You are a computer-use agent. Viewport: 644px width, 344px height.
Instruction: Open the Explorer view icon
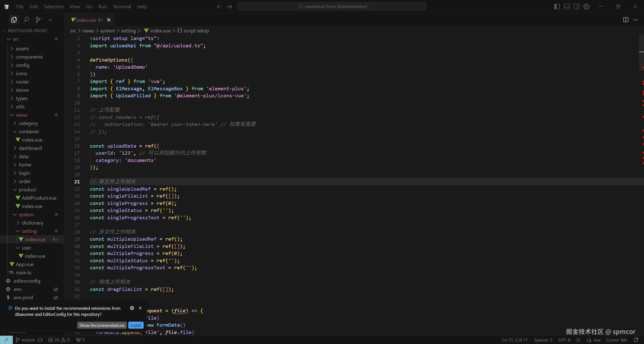[14, 20]
